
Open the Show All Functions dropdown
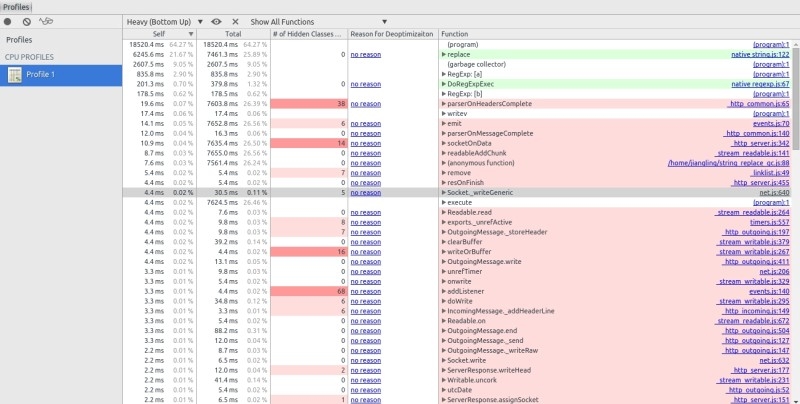click(318, 21)
